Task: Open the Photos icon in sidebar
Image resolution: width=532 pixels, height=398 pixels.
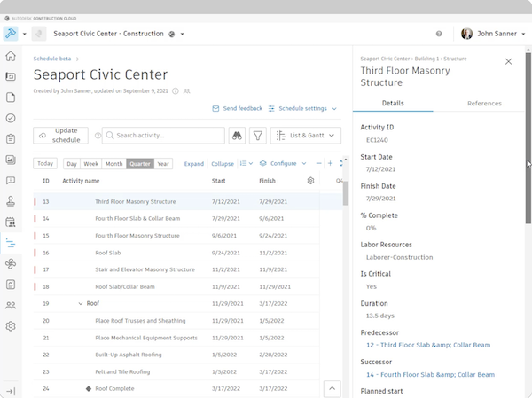Action: [11, 160]
